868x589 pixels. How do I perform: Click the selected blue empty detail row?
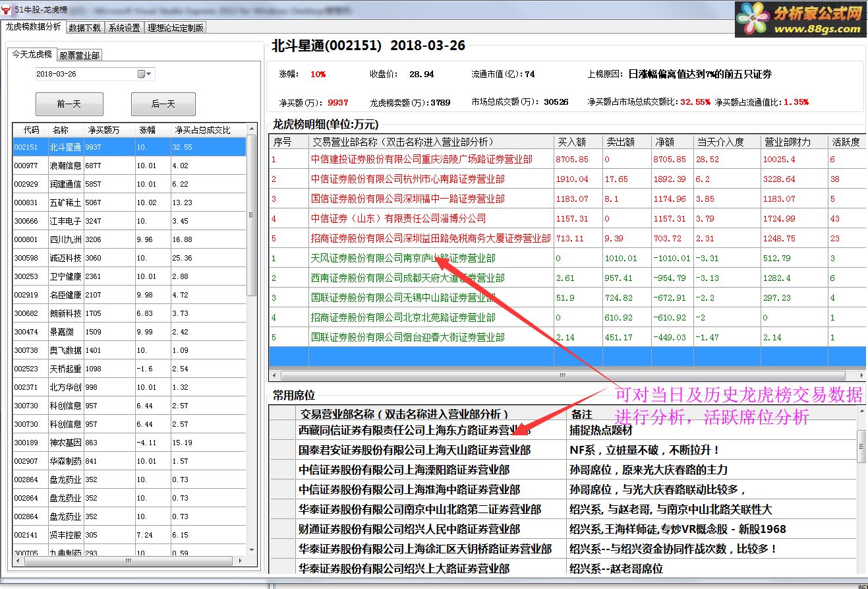[567, 356]
